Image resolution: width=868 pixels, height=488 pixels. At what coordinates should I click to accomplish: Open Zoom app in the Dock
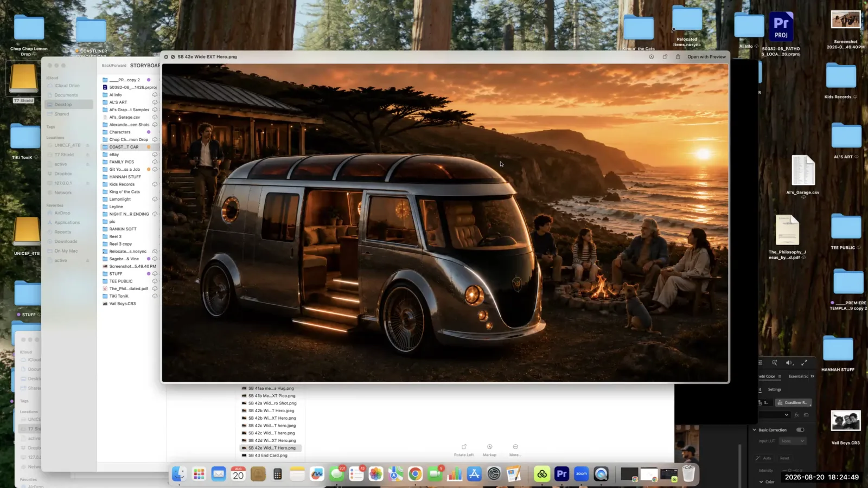coord(581,474)
